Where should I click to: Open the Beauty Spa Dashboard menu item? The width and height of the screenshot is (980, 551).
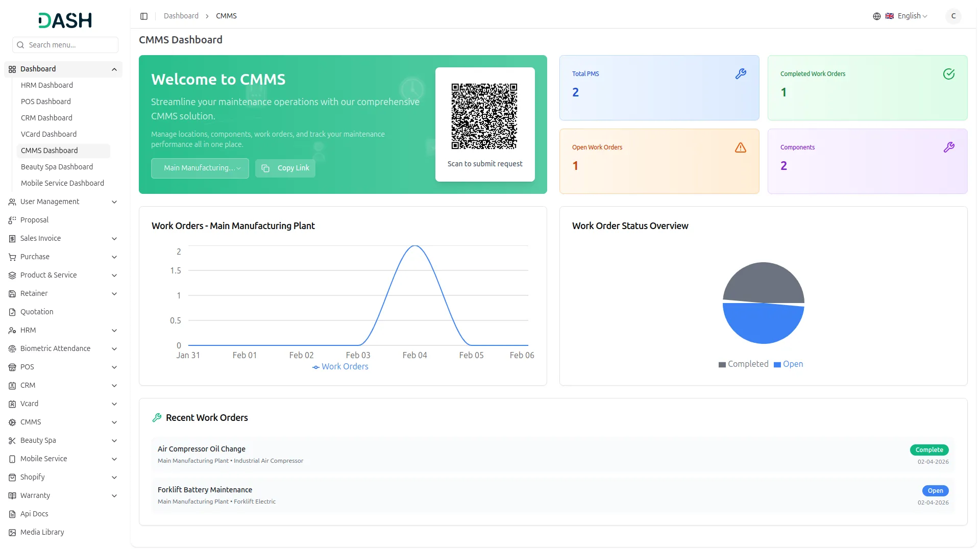(x=57, y=167)
